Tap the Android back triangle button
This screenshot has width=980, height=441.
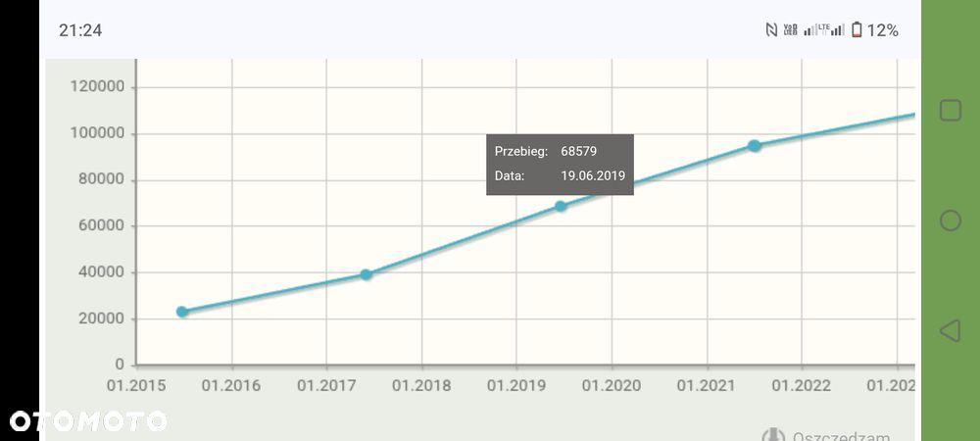949,330
